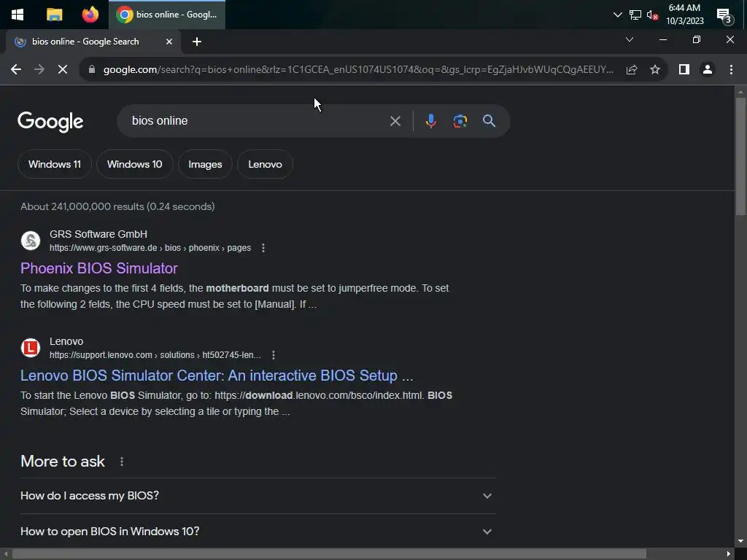The height and width of the screenshot is (560, 747).
Task: Open options next to More to ask
Action: (122, 462)
